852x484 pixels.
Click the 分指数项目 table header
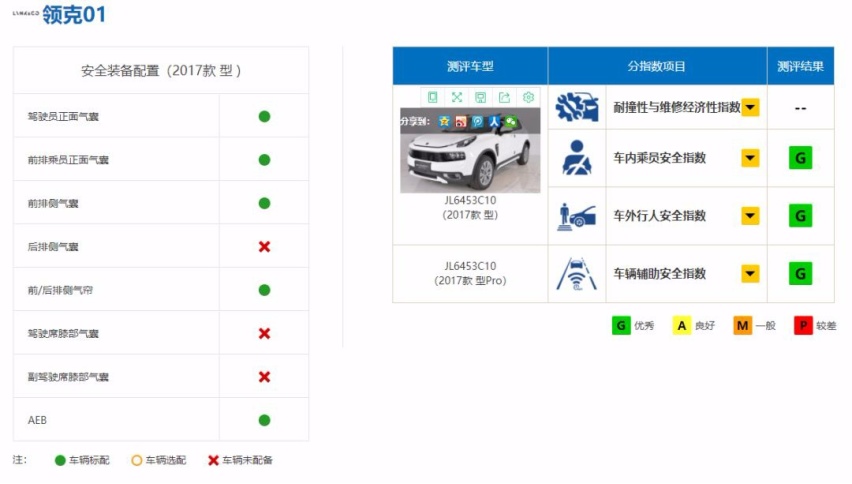coord(657,66)
